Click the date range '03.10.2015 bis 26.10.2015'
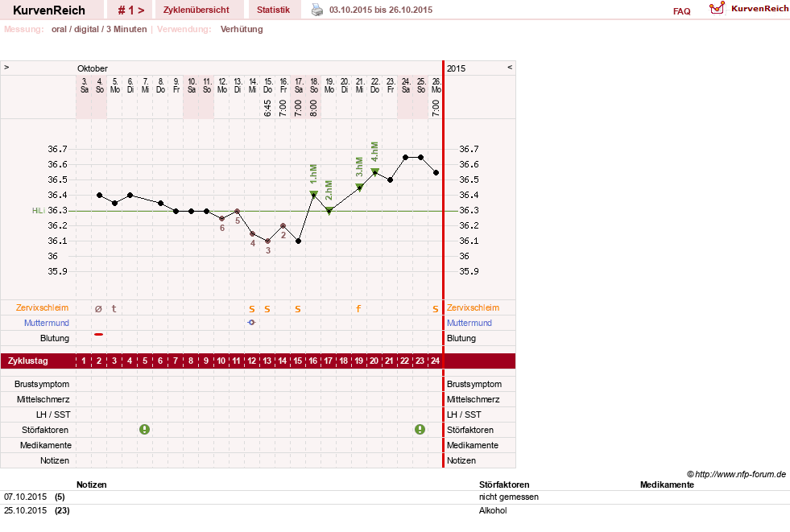The image size is (790, 532). [x=381, y=10]
